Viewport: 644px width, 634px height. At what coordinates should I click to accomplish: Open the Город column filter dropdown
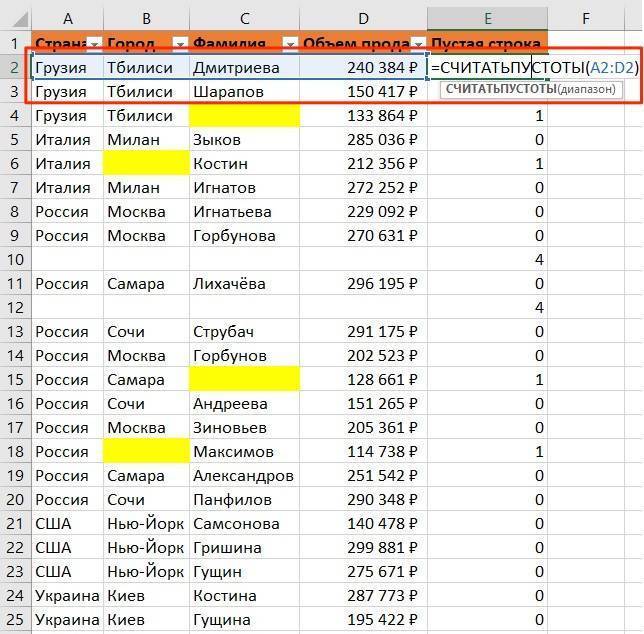tap(180, 44)
